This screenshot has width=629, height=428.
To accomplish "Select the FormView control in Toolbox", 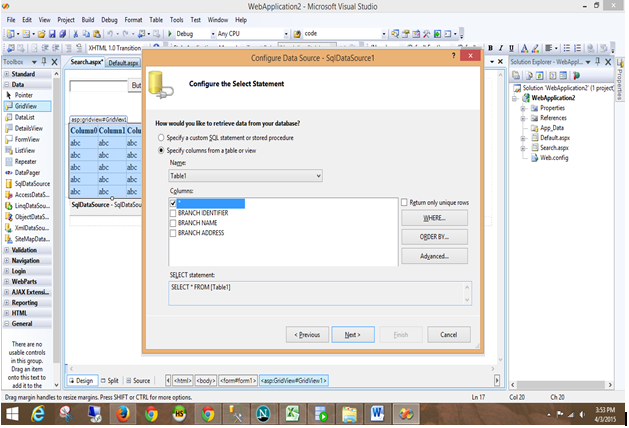I will [27, 140].
